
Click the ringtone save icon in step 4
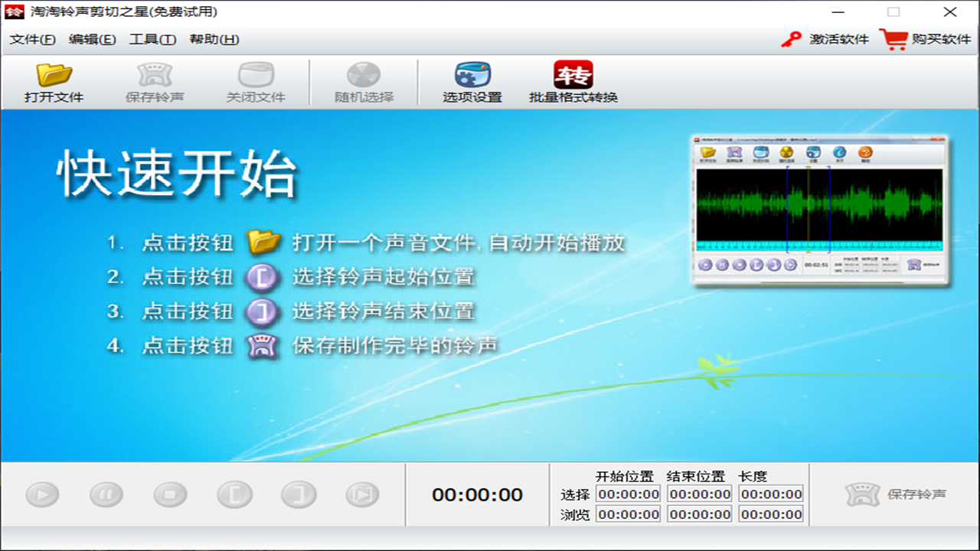[x=262, y=345]
